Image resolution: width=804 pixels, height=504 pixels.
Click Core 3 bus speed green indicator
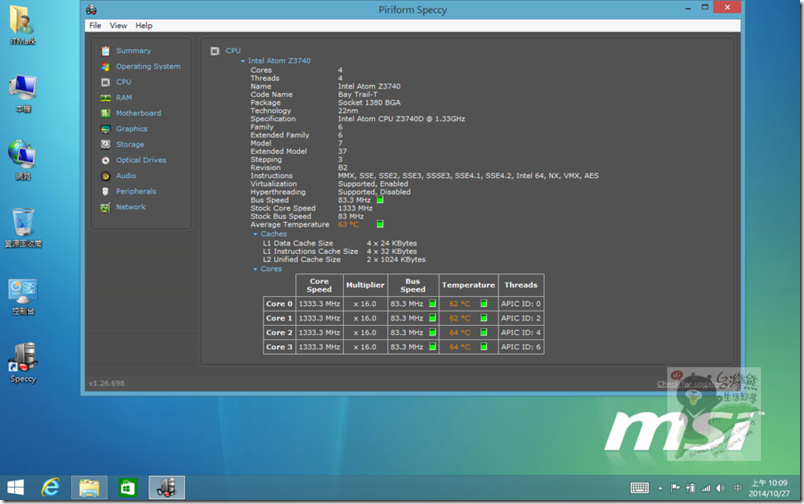click(432, 347)
